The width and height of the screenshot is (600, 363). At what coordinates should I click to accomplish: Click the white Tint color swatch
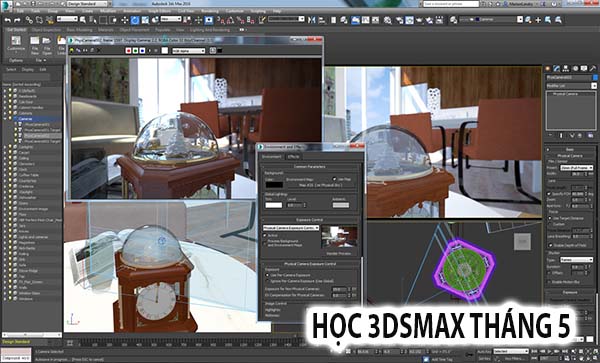[274, 205]
